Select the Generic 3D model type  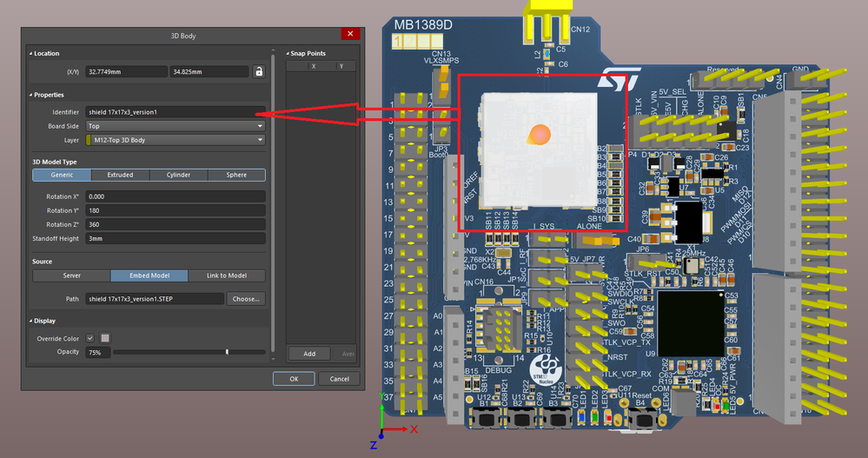click(62, 175)
